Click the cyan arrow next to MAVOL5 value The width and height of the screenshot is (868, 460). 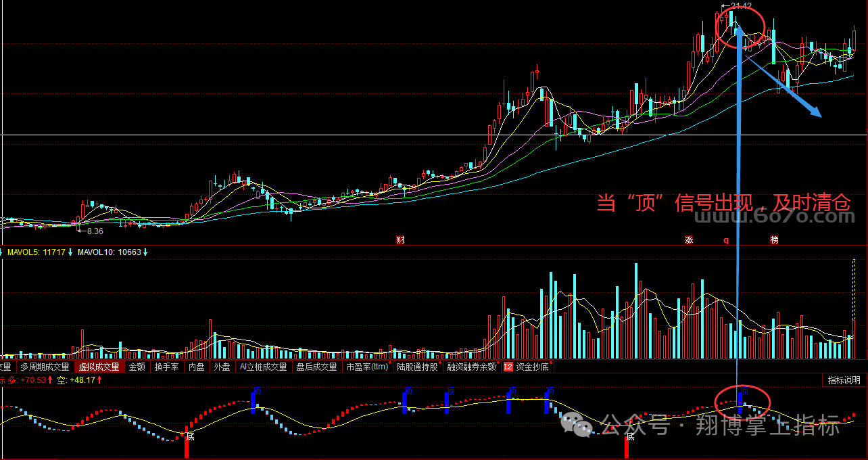(x=70, y=252)
